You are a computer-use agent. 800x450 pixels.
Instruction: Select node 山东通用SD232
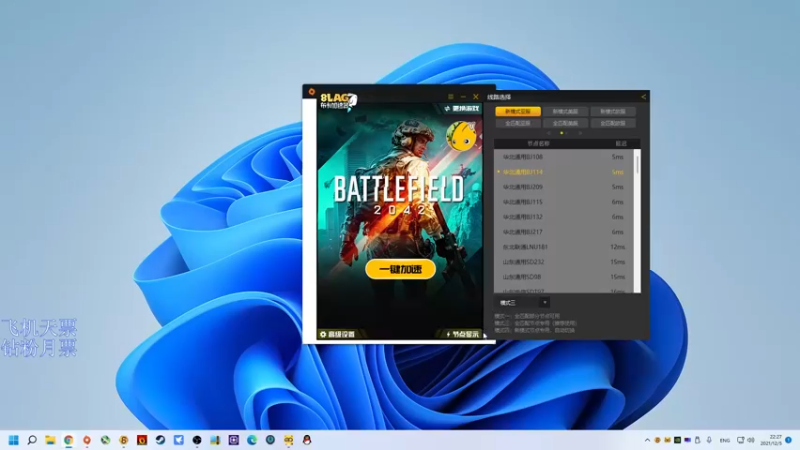(x=563, y=262)
